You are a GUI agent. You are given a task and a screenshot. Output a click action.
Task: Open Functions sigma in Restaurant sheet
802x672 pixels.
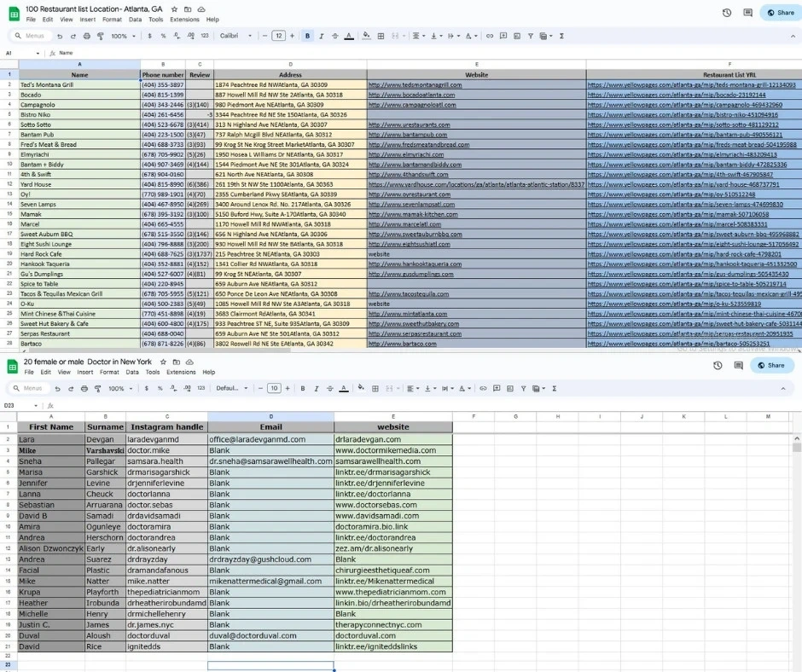click(x=561, y=36)
